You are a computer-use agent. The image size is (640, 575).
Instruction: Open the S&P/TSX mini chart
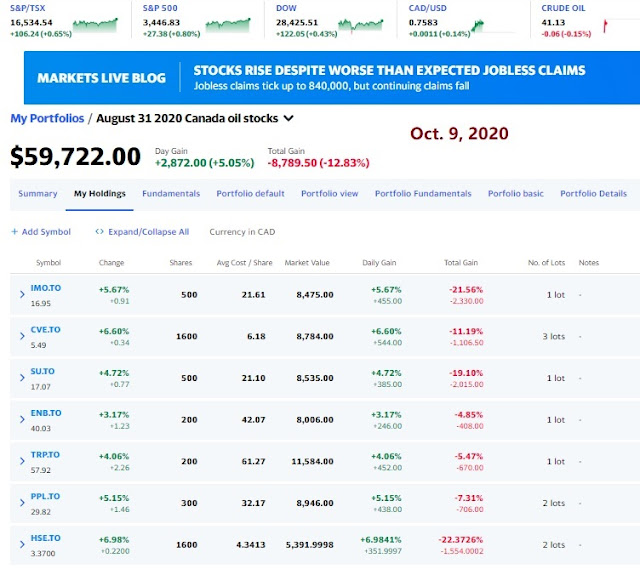click(x=96, y=25)
